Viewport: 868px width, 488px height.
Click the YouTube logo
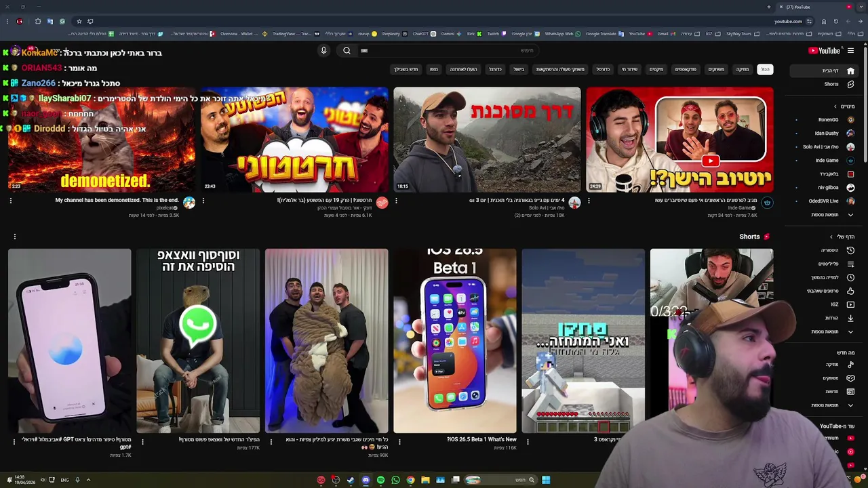pos(824,51)
